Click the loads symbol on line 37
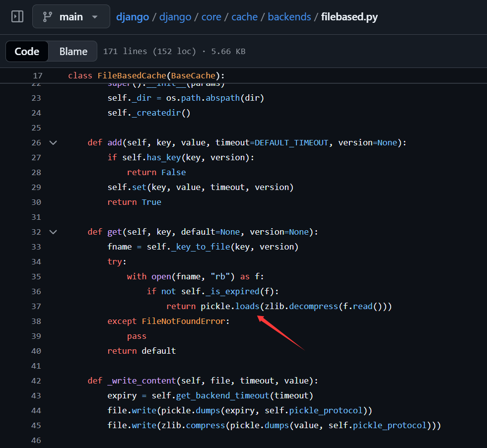The image size is (487, 448). pos(247,306)
